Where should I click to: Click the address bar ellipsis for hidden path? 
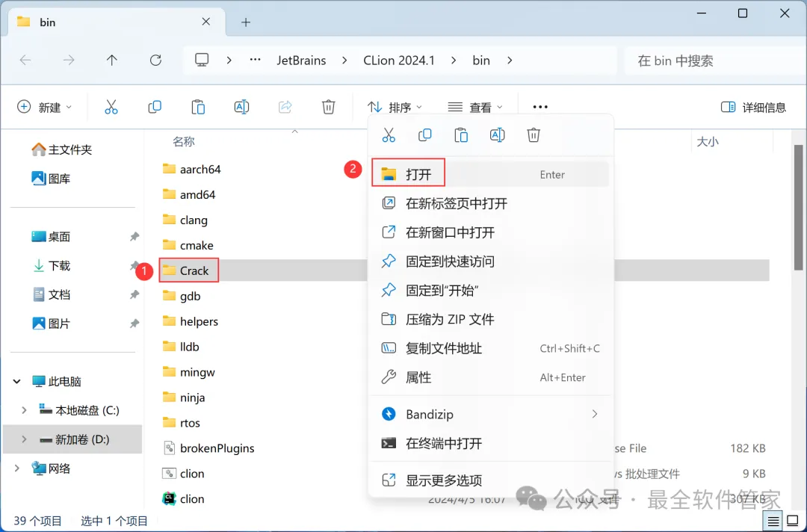256,61
